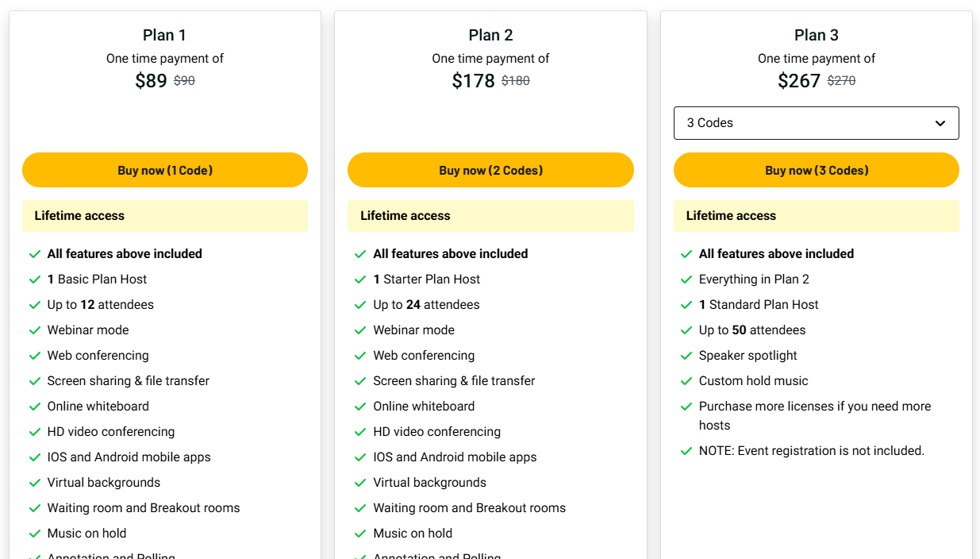Click checkmark next to Up to 24 attendees

(x=361, y=305)
